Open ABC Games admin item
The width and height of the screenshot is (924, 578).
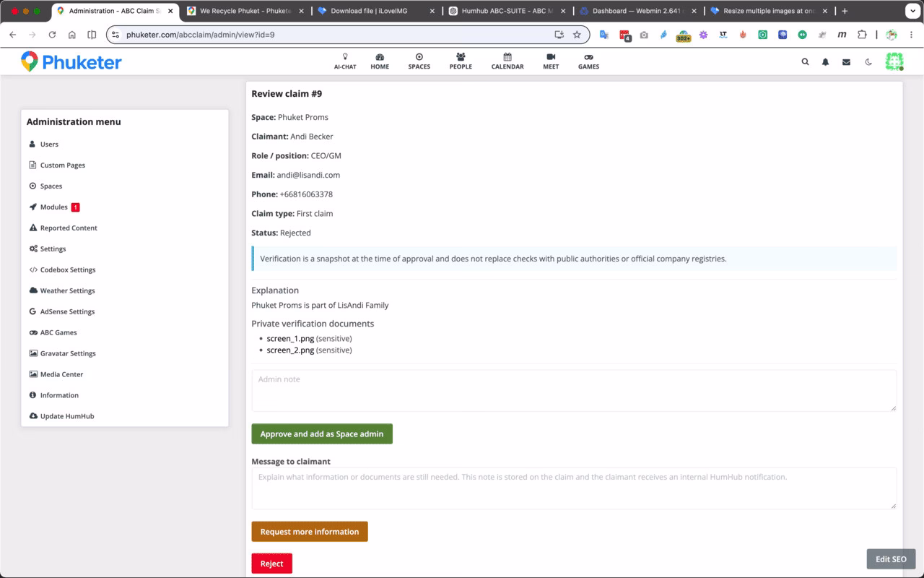click(x=58, y=333)
